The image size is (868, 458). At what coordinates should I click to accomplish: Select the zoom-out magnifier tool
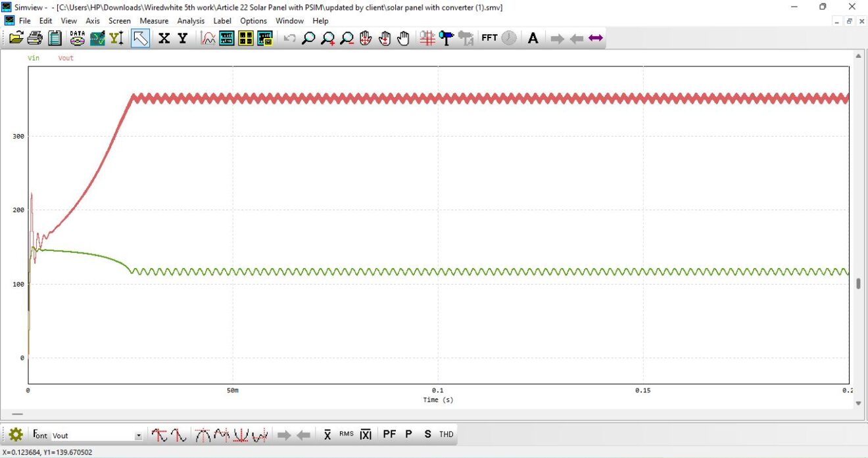(347, 37)
